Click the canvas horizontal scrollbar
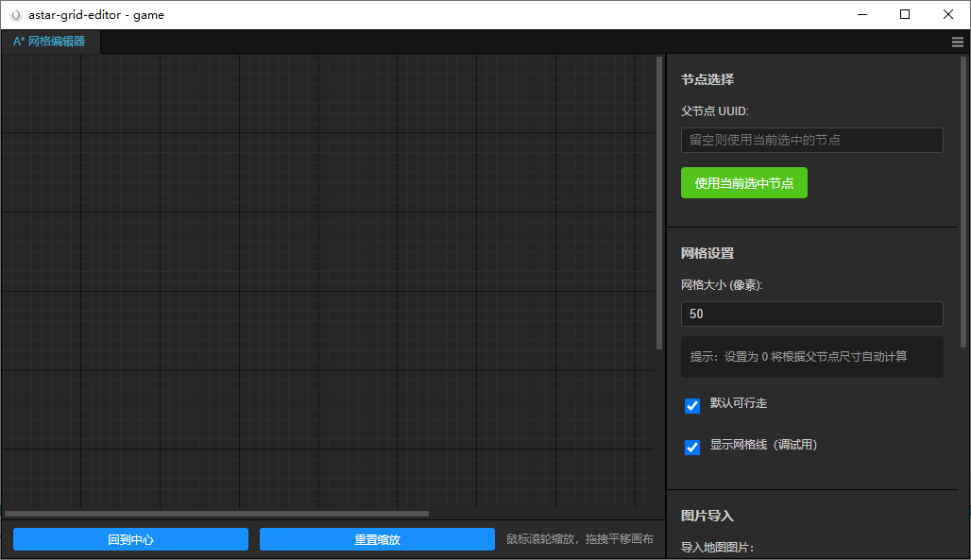 (216, 514)
